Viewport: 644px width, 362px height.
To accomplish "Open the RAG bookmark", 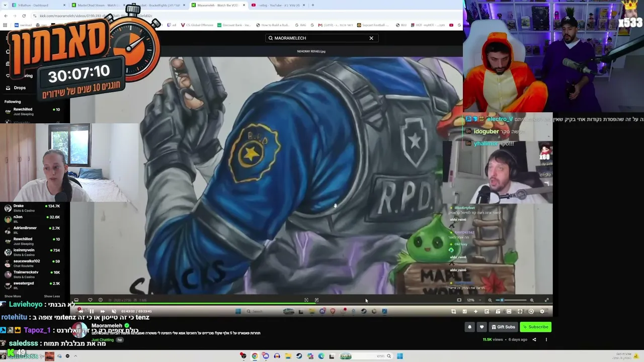I will (x=301, y=25).
